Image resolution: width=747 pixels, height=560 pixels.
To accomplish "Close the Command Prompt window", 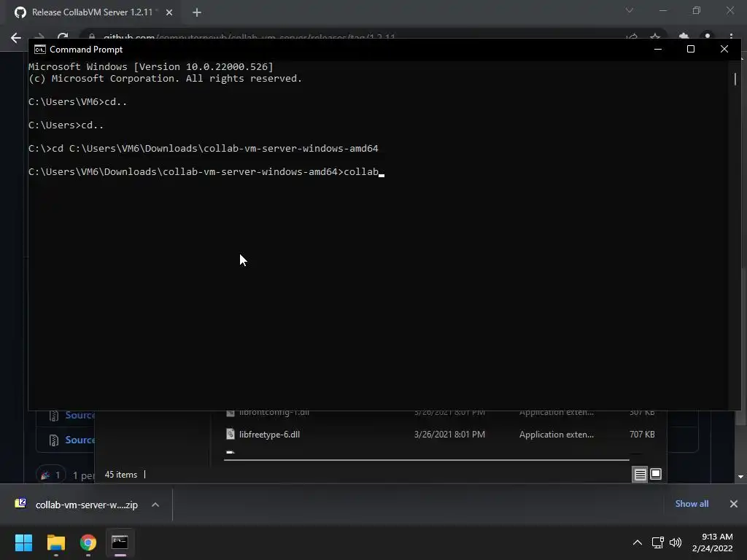I will coord(724,49).
